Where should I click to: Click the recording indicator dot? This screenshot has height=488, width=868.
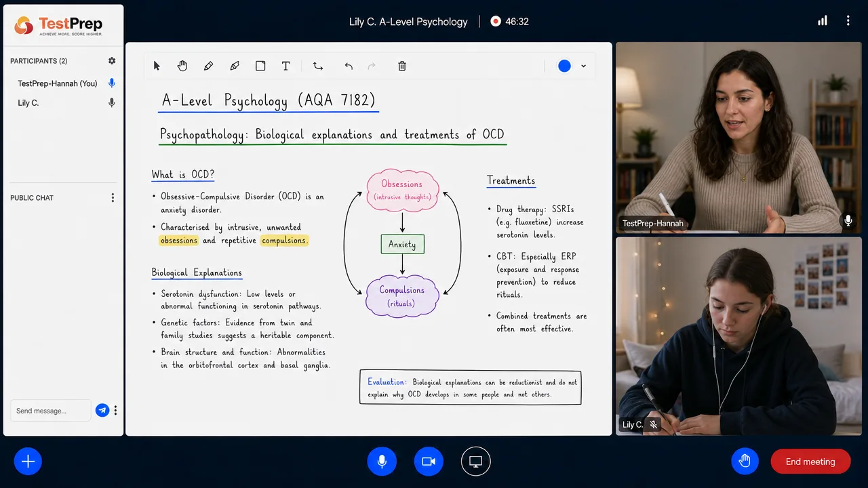pos(496,22)
